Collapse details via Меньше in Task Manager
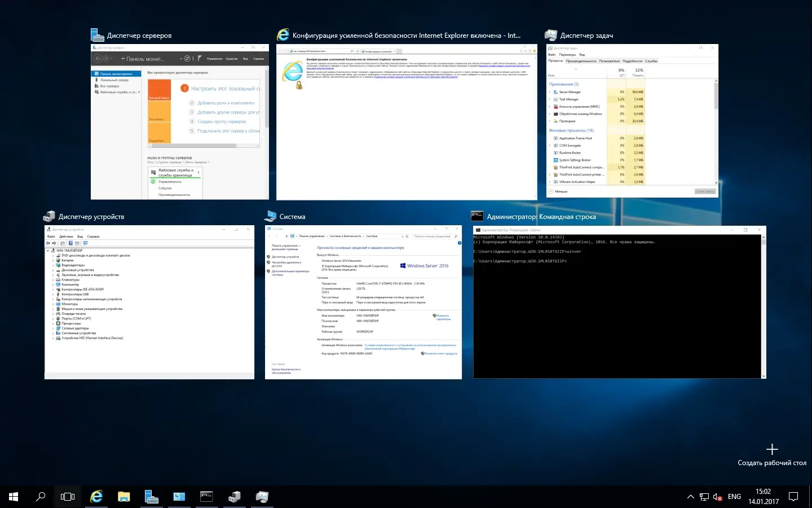This screenshot has height=508, width=812. pyautogui.click(x=558, y=191)
